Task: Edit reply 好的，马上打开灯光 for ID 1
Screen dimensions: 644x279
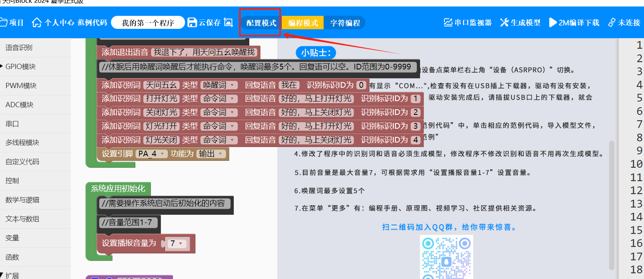Action: [316, 99]
